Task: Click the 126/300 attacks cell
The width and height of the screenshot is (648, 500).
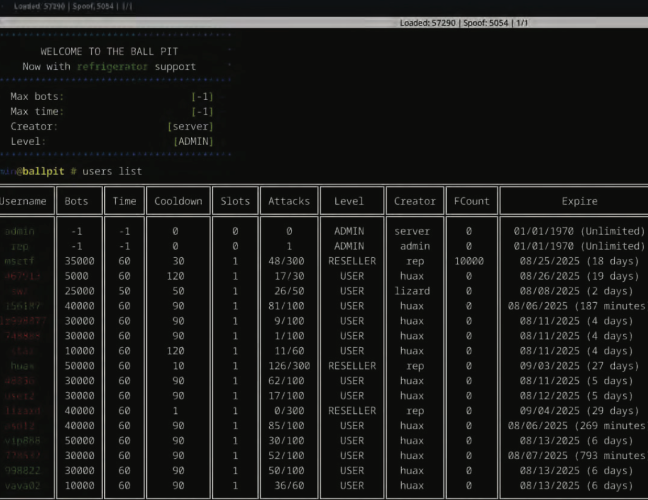Action: point(289,366)
